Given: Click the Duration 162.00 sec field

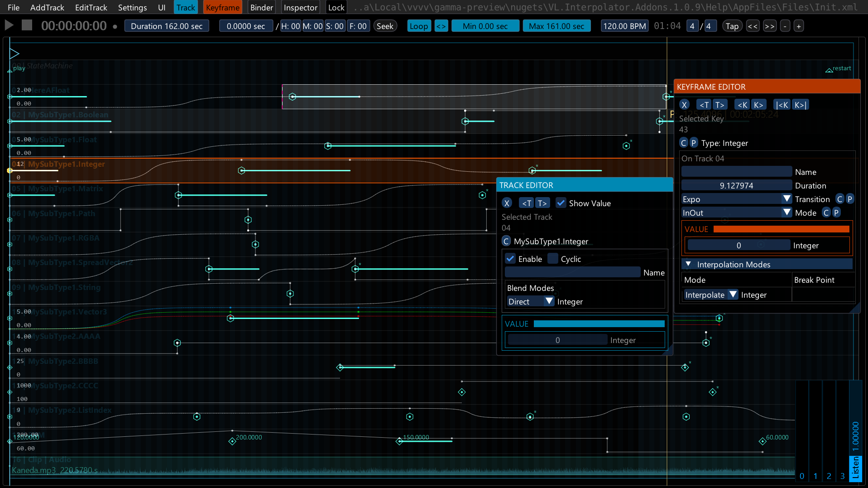Looking at the screenshot, I should 167,26.
